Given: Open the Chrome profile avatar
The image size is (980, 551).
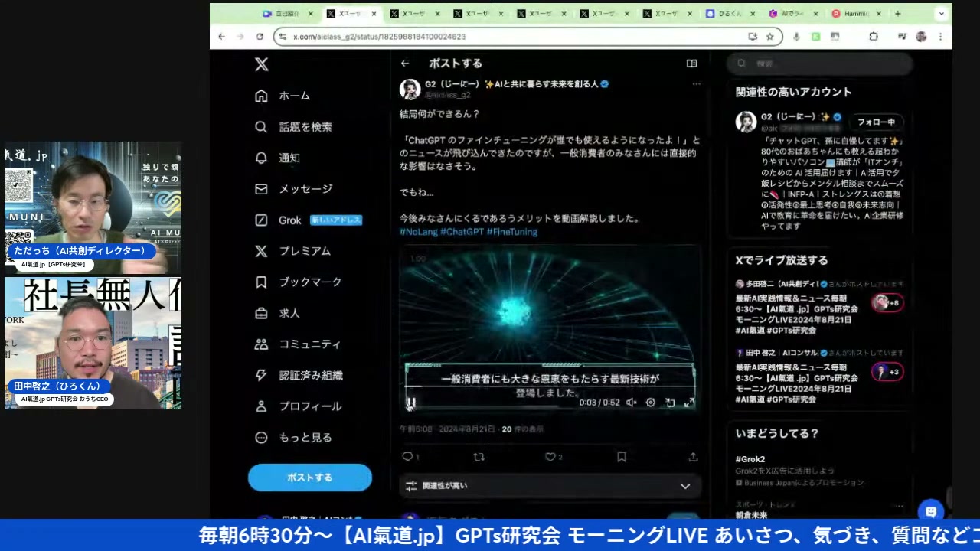Looking at the screenshot, I should 921,37.
